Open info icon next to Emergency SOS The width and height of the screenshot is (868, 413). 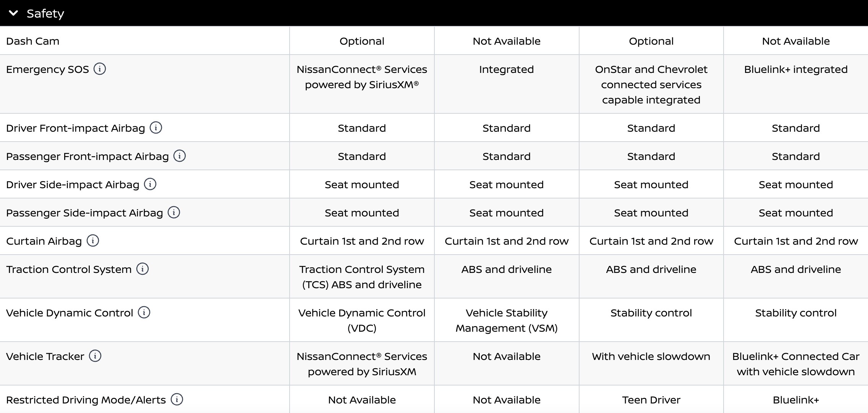tap(100, 69)
